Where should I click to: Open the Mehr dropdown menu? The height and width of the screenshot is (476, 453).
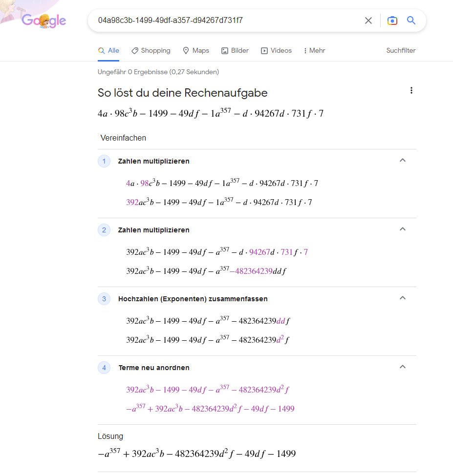click(314, 51)
